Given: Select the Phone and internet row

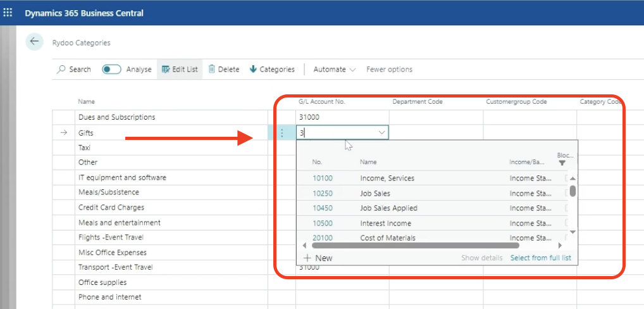Looking at the screenshot, I should coord(109,297).
